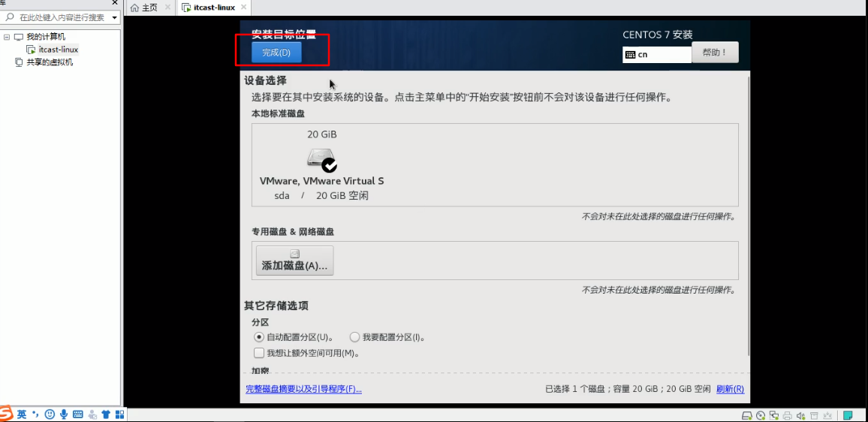The image size is (868, 422).
Task: Click the '已选择 1 个磁盘；容量 20 GiB；20 GiB 空闲' text
Action: coord(628,389)
